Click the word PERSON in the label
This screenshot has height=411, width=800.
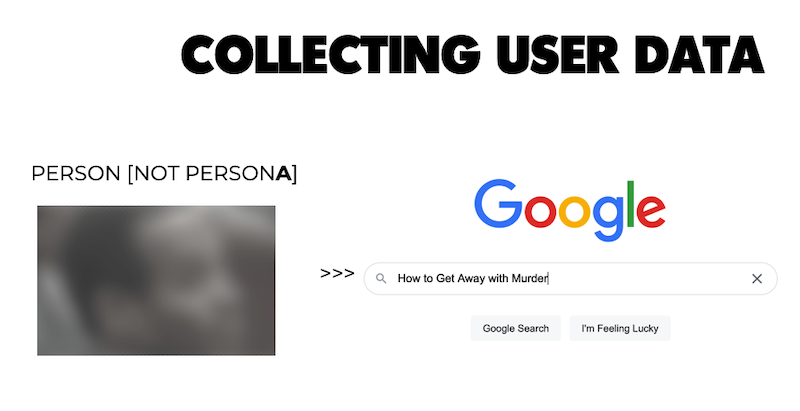point(76,173)
